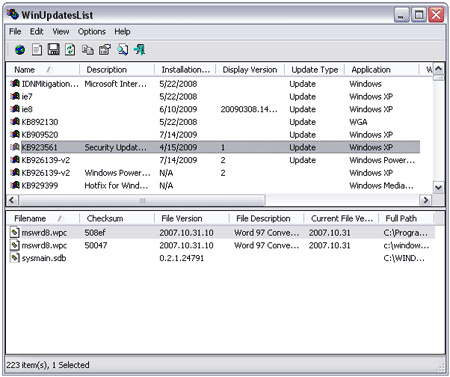
Task: Click the Find magnifier toolbar icon
Action: [x=122, y=50]
